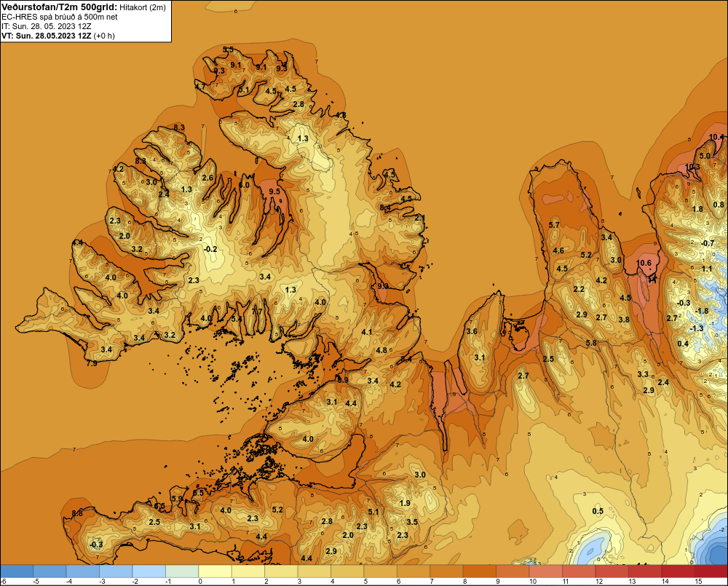This screenshot has height=586, width=728.
Task: Click the 5.5 temperature value at the top
Action: click(228, 50)
